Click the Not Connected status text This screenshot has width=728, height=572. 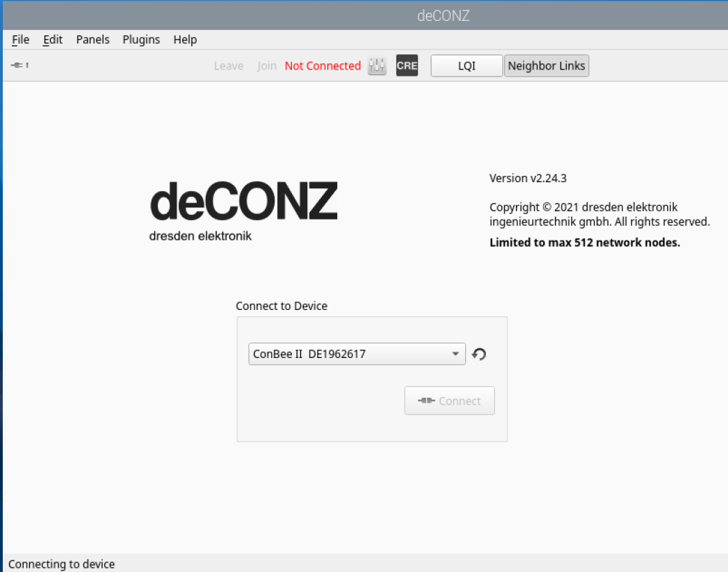point(323,66)
